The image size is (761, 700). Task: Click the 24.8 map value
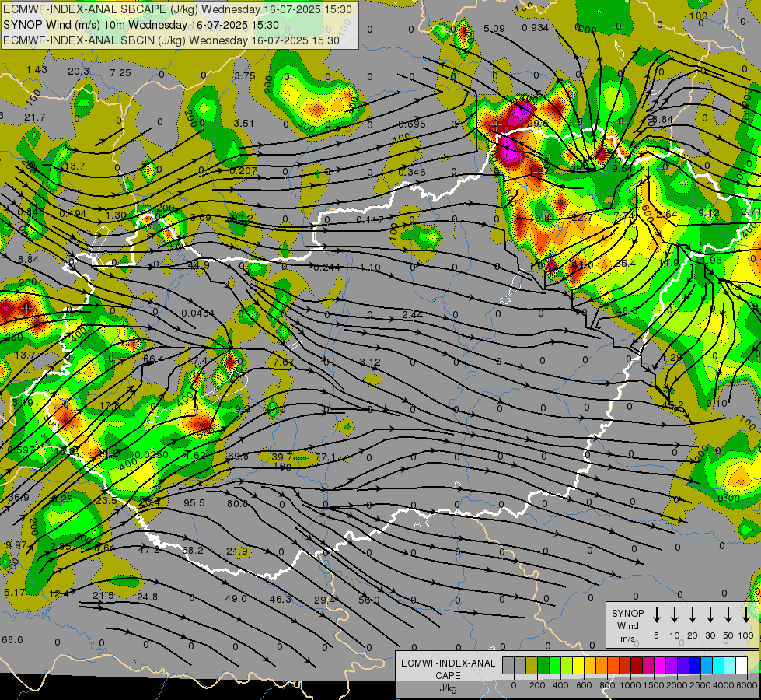click(147, 597)
